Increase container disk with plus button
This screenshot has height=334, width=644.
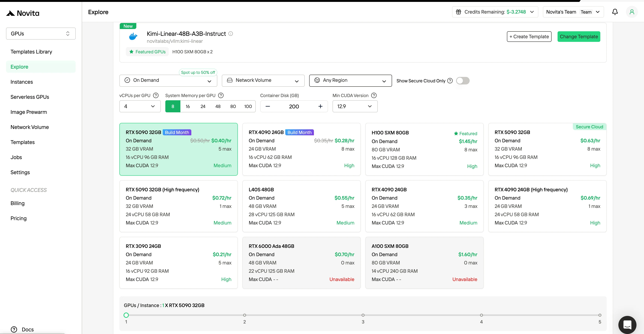coord(320,106)
